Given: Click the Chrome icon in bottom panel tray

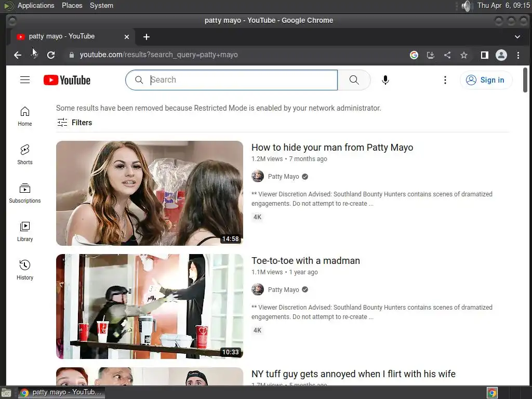Looking at the screenshot, I should click(x=492, y=393).
